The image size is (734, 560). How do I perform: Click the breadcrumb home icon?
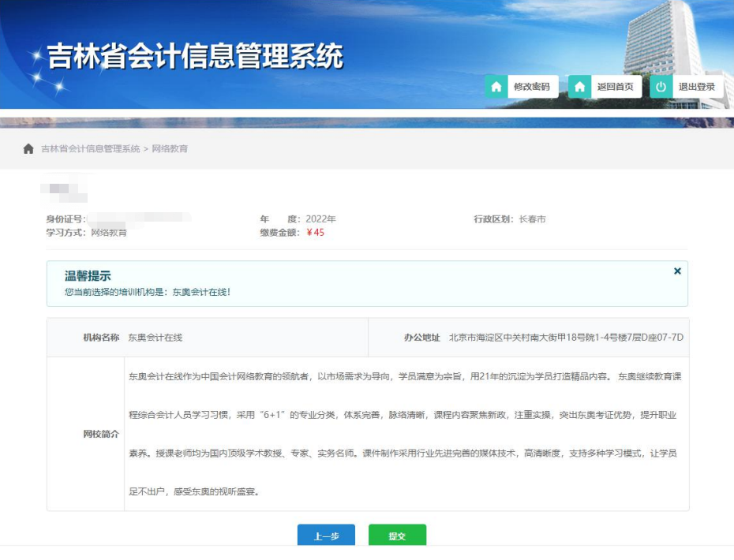coord(28,148)
